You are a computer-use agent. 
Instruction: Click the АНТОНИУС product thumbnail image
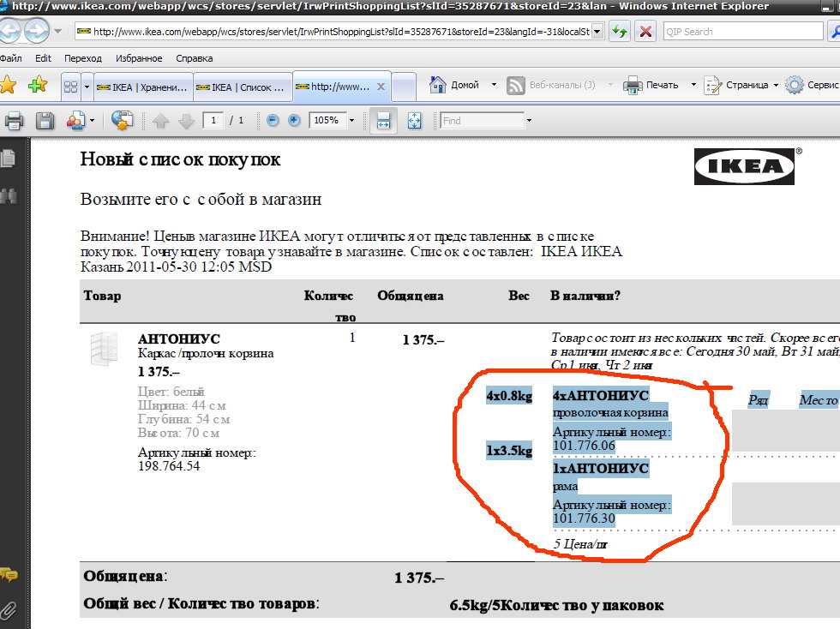(x=104, y=348)
